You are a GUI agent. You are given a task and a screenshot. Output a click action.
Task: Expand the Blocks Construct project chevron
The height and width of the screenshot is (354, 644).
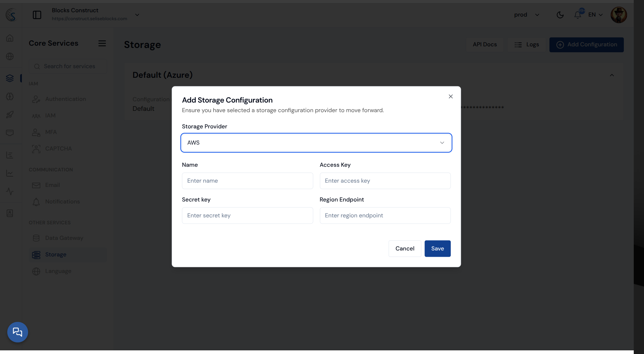coord(137,15)
